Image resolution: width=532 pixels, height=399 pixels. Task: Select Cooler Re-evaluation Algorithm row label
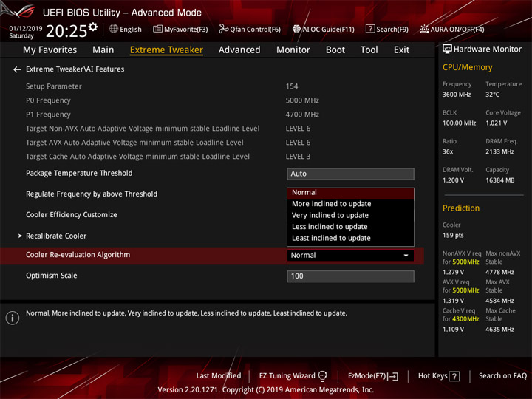click(x=78, y=255)
